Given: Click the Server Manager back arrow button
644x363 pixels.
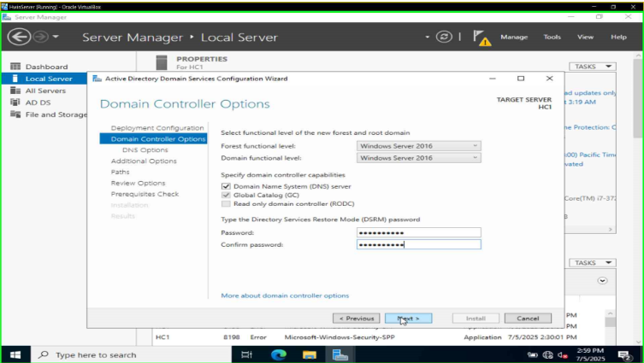Looking at the screenshot, I should click(x=19, y=37).
